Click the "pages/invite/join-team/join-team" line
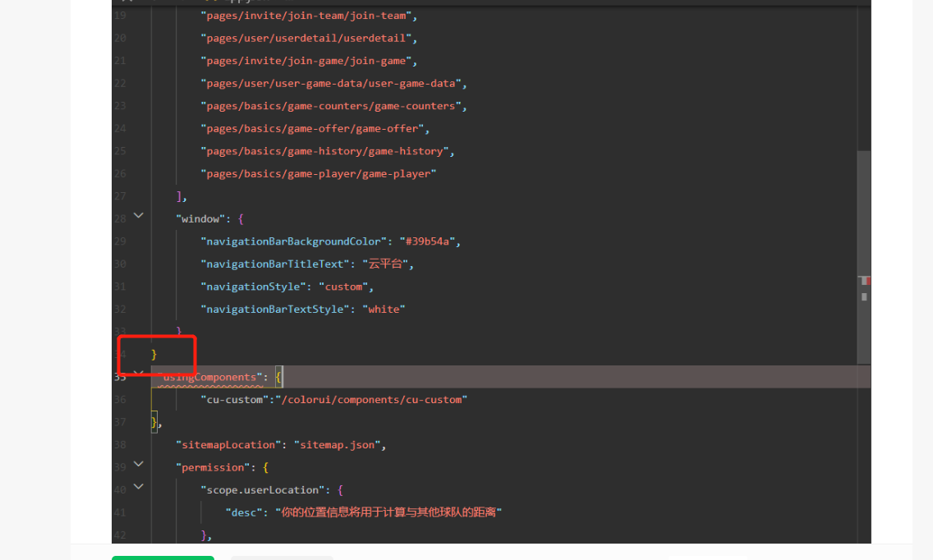The width and height of the screenshot is (933, 560). (309, 16)
